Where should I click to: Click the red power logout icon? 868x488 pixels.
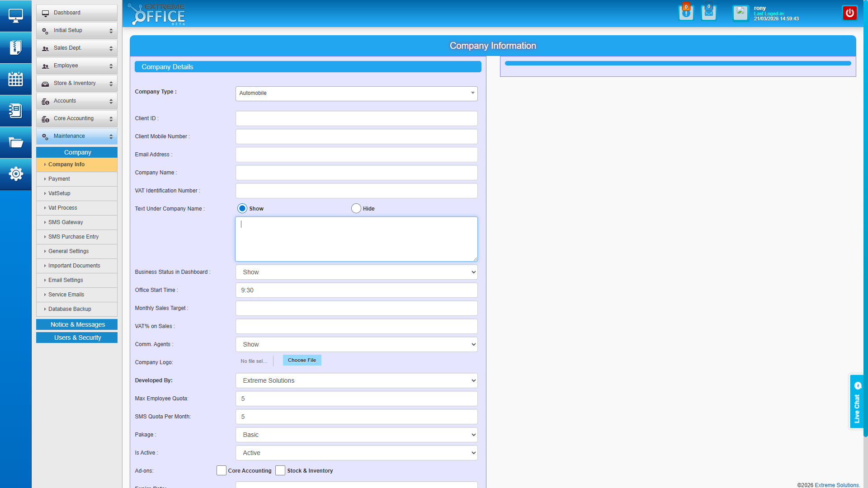pos(849,13)
